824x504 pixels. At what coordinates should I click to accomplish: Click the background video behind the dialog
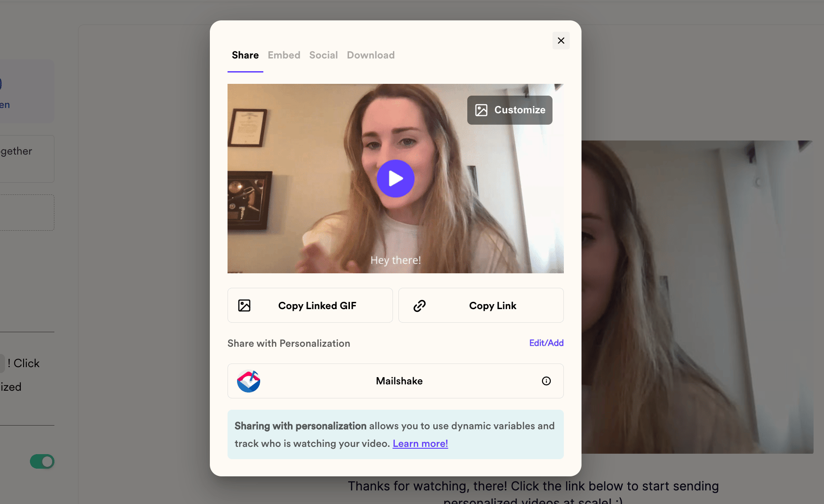(x=697, y=297)
